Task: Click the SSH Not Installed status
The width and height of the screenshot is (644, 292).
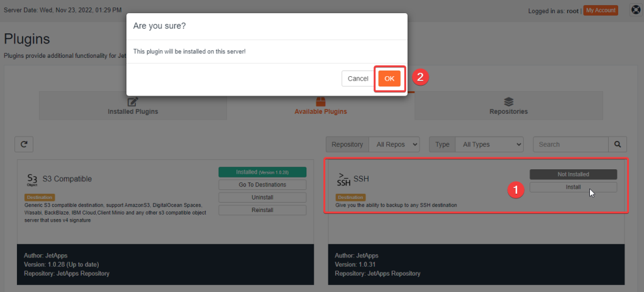Action: point(573,174)
